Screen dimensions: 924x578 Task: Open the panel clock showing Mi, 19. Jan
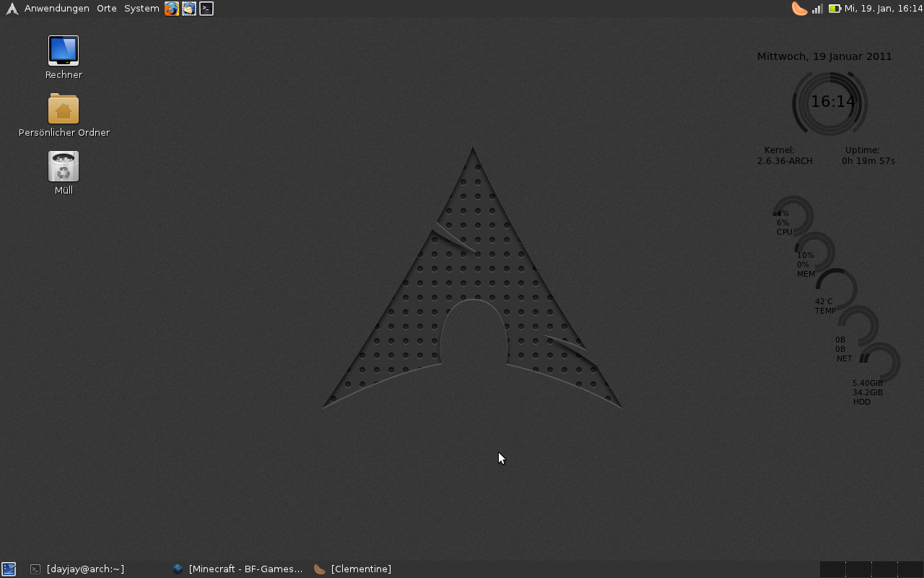click(x=884, y=9)
